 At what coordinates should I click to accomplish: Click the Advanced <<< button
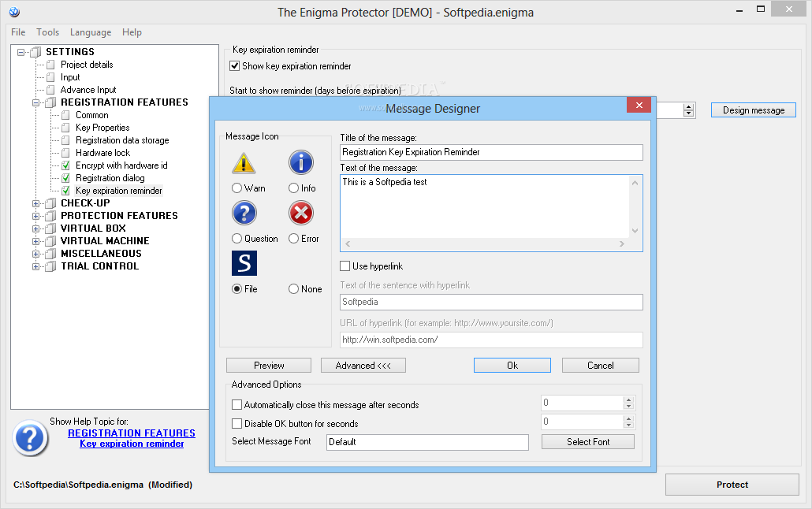click(363, 366)
